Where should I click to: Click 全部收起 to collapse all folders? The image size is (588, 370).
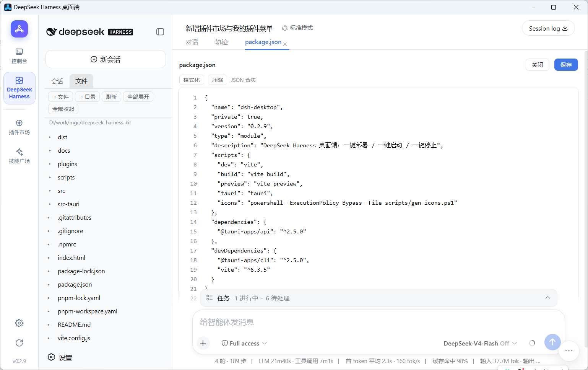pyautogui.click(x=63, y=109)
